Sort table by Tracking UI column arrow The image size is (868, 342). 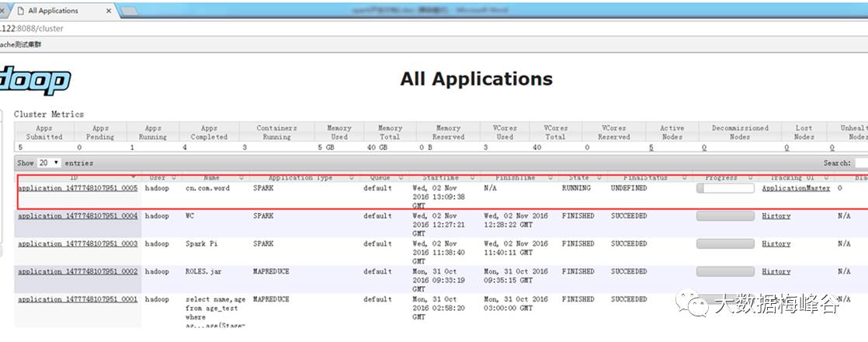point(827,178)
